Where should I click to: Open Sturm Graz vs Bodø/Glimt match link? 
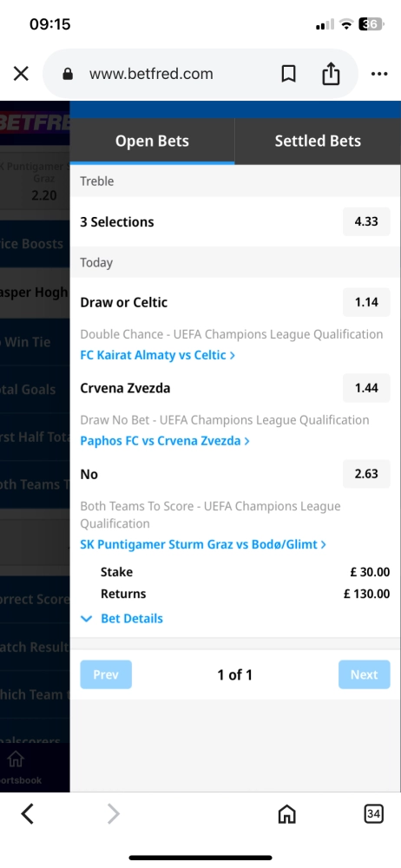click(203, 544)
